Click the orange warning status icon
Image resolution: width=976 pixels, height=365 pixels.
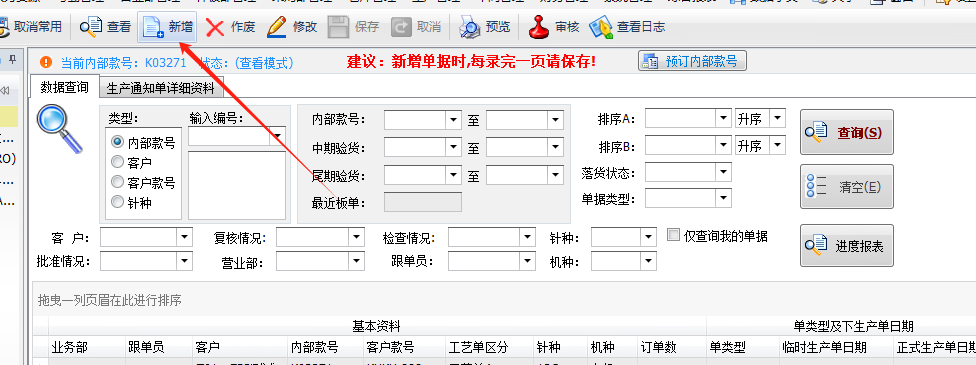click(45, 62)
